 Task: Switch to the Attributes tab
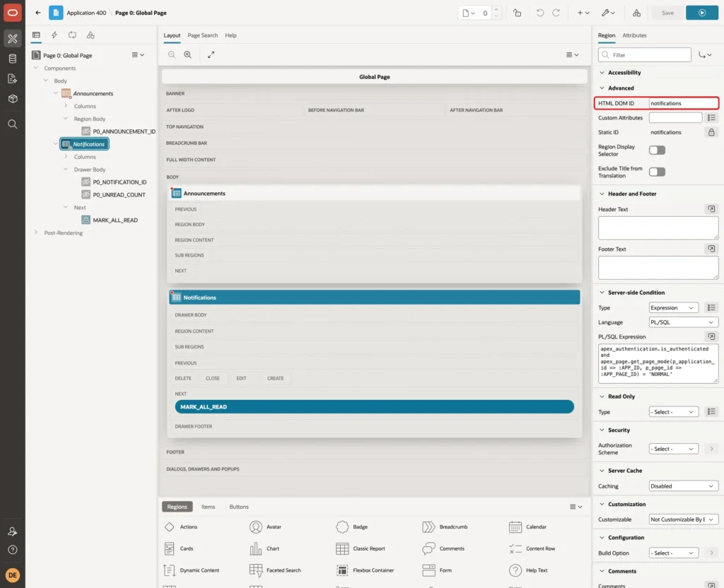click(x=634, y=35)
